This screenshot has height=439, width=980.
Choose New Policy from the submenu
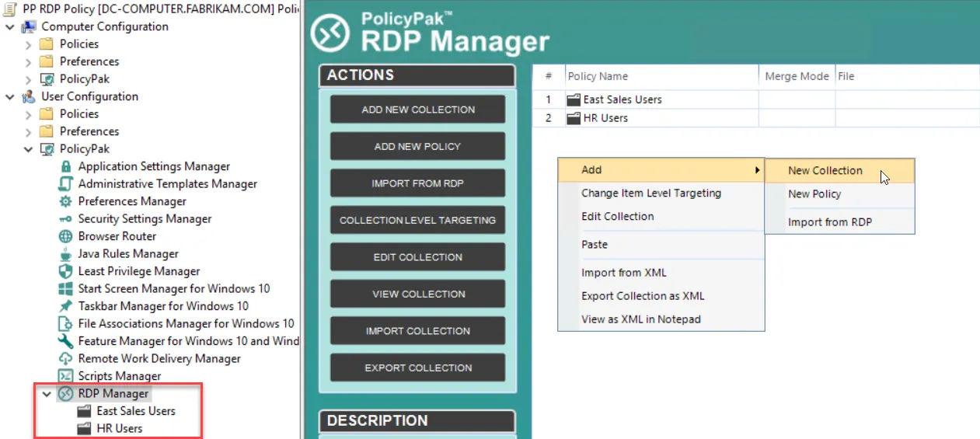coord(840,194)
